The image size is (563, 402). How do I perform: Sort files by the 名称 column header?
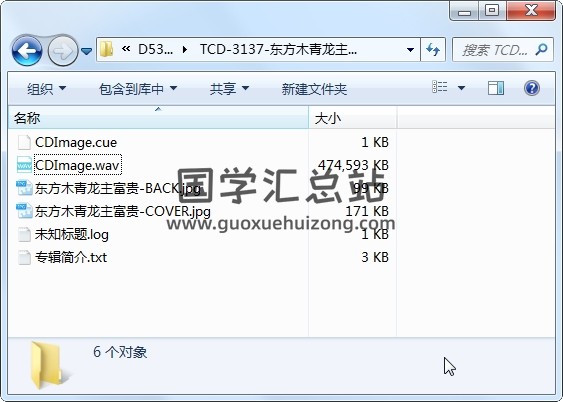tap(158, 118)
